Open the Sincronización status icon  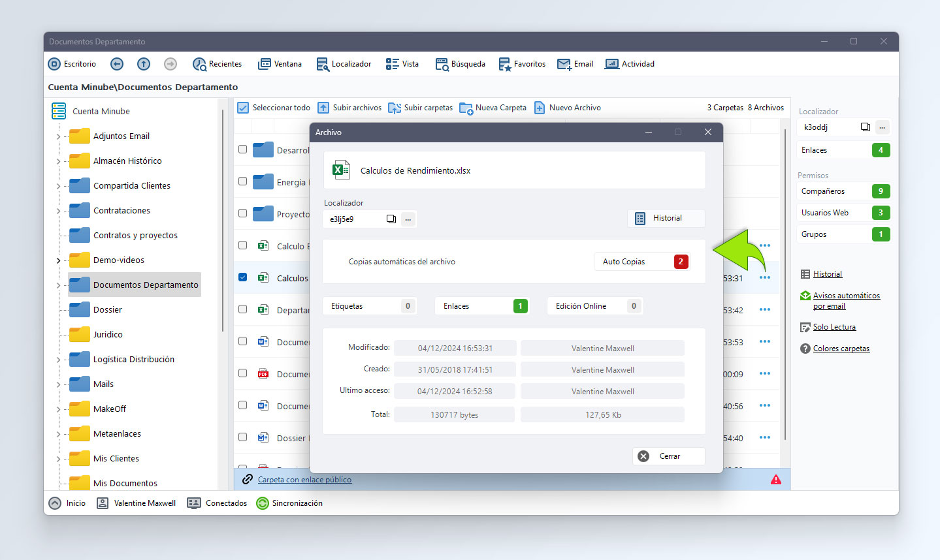pyautogui.click(x=263, y=503)
